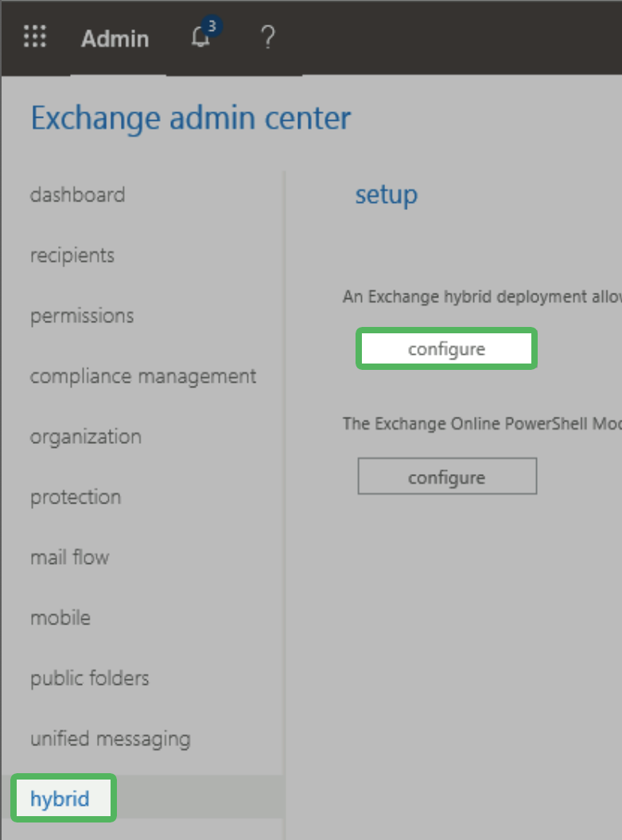Screen dimensions: 622x840
Task: Open the permissions section
Action: click(82, 315)
